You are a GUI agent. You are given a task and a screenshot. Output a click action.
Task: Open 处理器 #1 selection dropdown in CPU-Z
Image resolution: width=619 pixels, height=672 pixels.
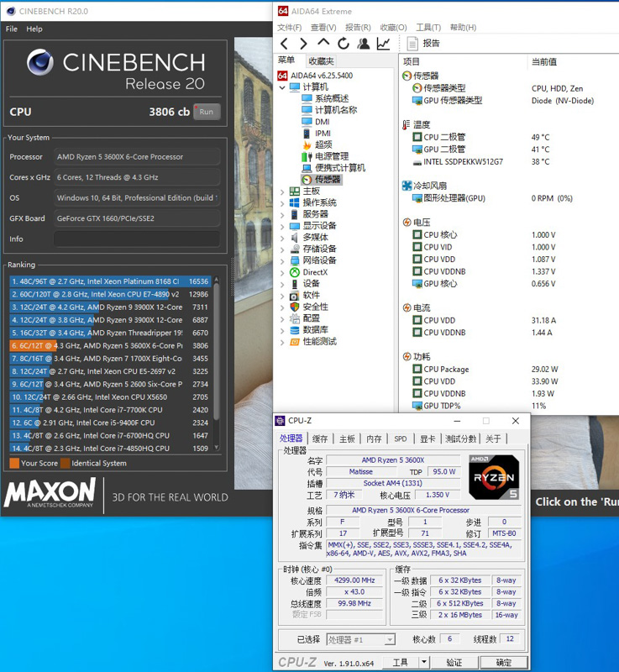(x=360, y=640)
